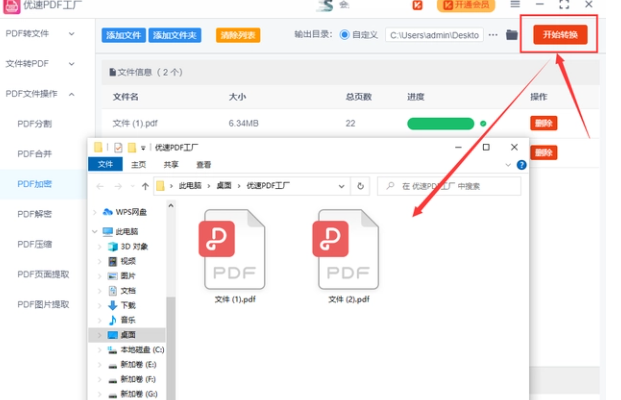This screenshot has height=400, width=621.
Task: Click the red icon beside membership button
Action: point(417,5)
